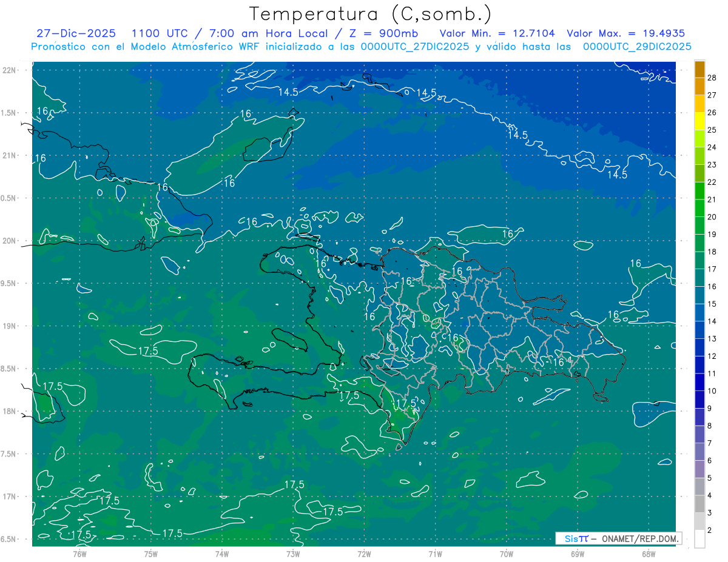The height and width of the screenshot is (562, 728).
Task: Click the '74W' longitude axis label
Action: 222,554
